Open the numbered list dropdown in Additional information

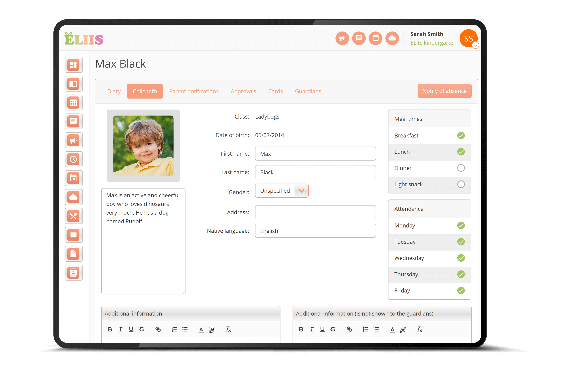[x=174, y=329]
